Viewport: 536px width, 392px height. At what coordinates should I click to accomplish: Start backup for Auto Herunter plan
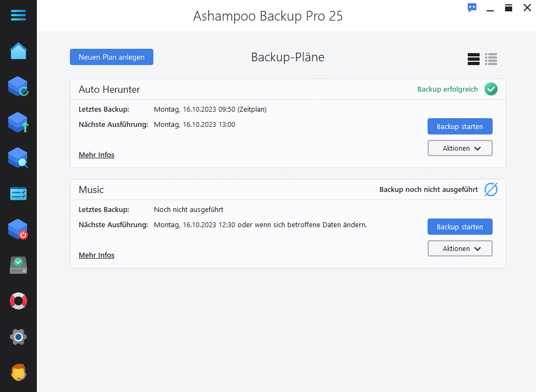(460, 126)
